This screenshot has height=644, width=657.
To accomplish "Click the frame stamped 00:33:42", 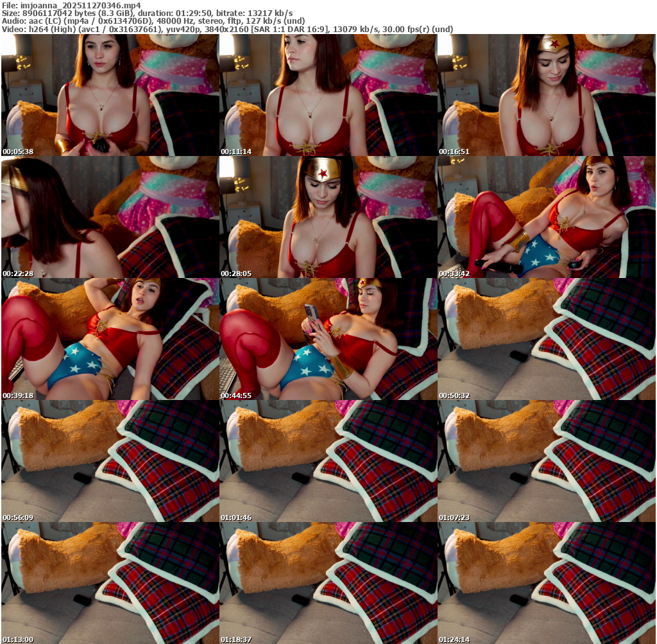I will coord(547,217).
